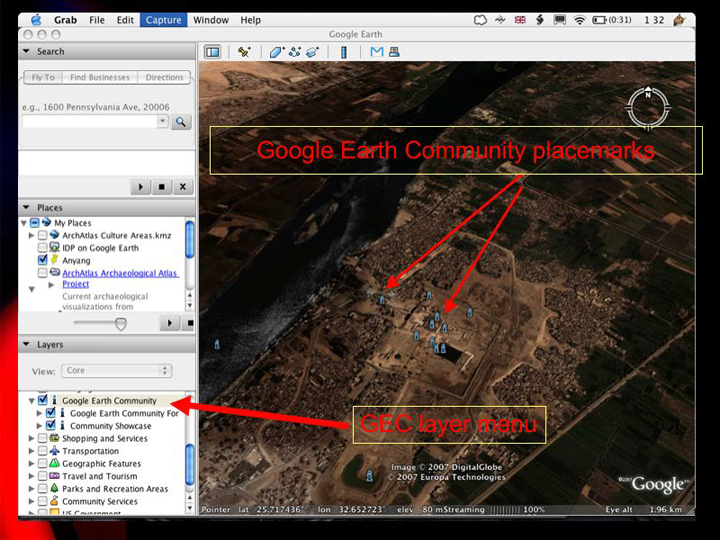Open the Help menu

pos(251,20)
